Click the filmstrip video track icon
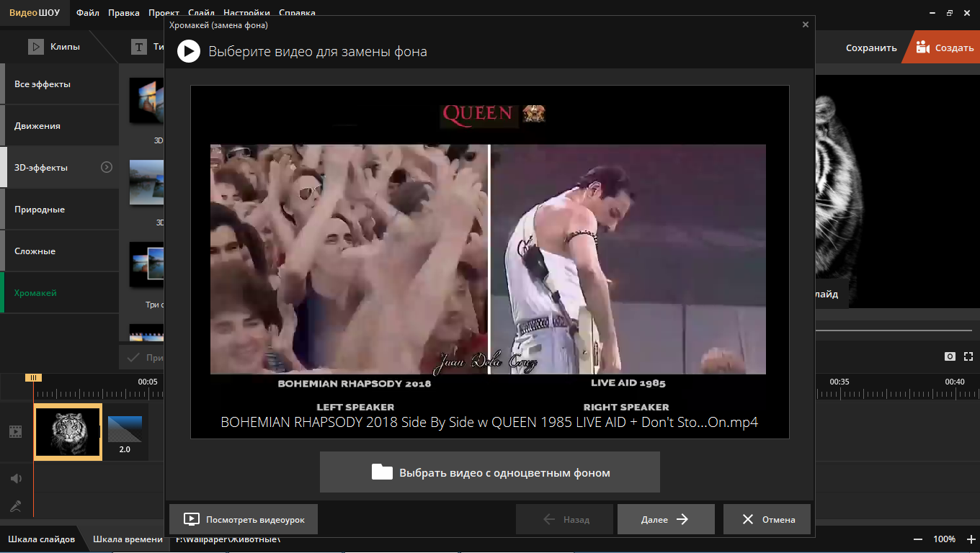980x553 pixels. [x=15, y=431]
